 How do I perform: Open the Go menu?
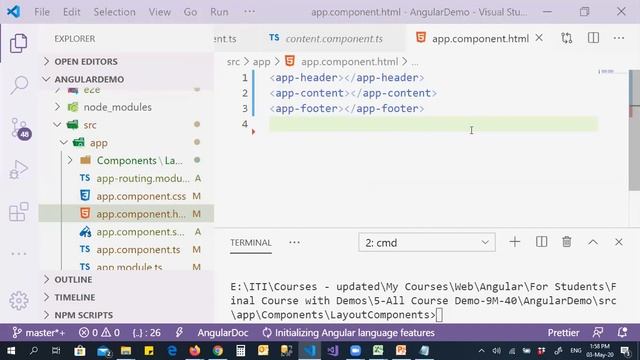(x=190, y=12)
